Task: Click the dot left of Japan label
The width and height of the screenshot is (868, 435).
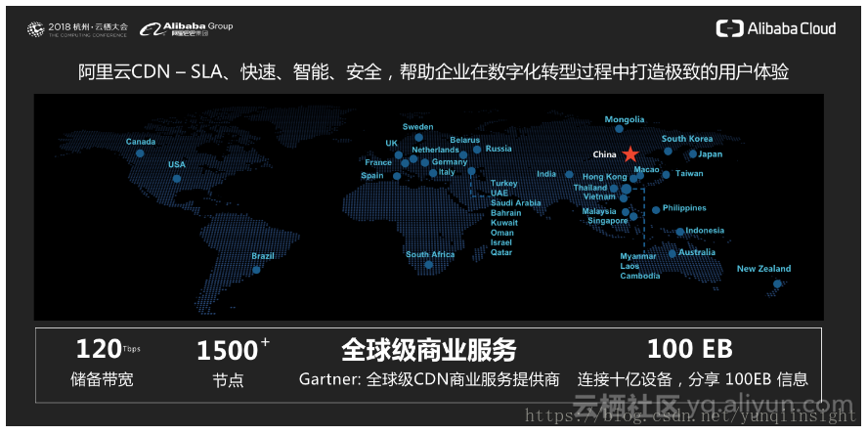Action: (x=692, y=153)
